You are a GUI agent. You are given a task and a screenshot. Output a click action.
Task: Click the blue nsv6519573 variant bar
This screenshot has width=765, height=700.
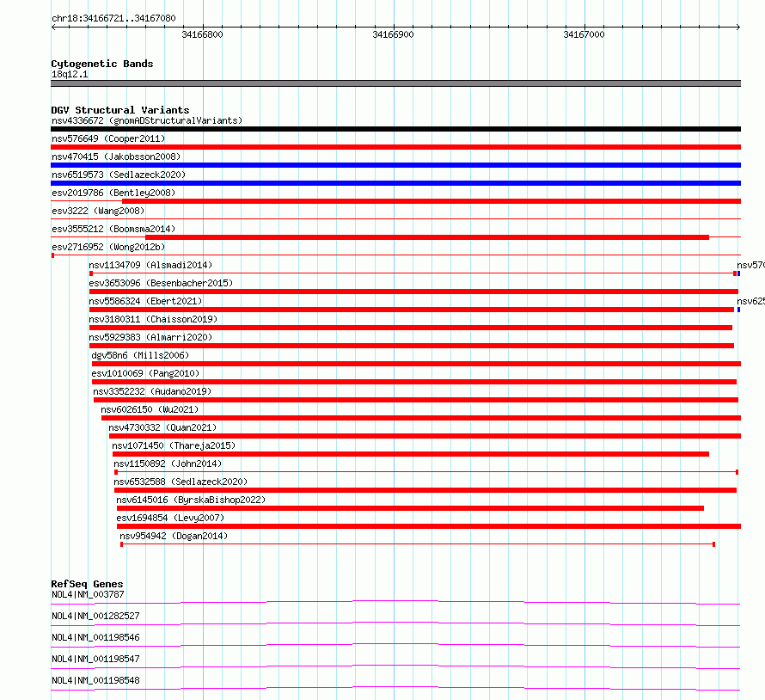(395, 183)
